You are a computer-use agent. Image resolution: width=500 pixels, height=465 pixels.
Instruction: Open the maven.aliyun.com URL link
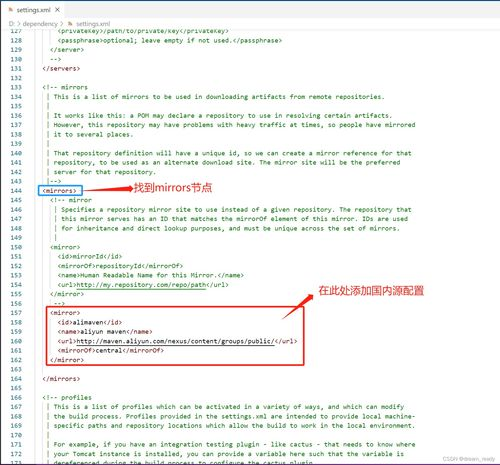tap(175, 341)
